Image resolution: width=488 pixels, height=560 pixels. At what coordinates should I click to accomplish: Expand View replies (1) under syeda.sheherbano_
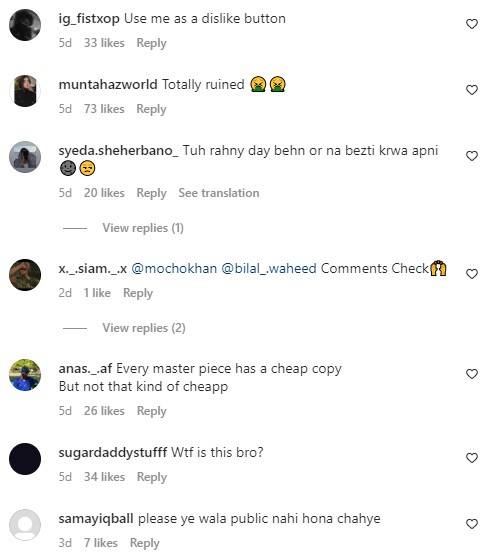[143, 228]
